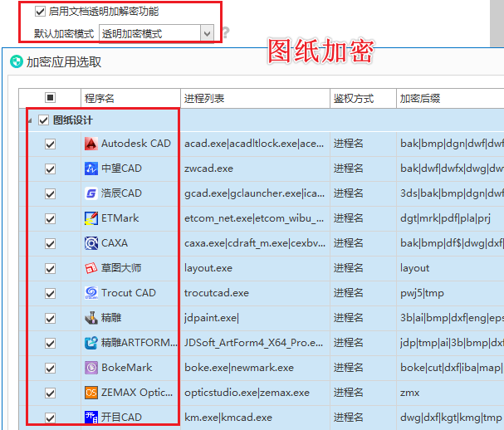Viewport: 504px width, 430px height.
Task: Click the 草图大师 program icon
Action: pos(91,268)
